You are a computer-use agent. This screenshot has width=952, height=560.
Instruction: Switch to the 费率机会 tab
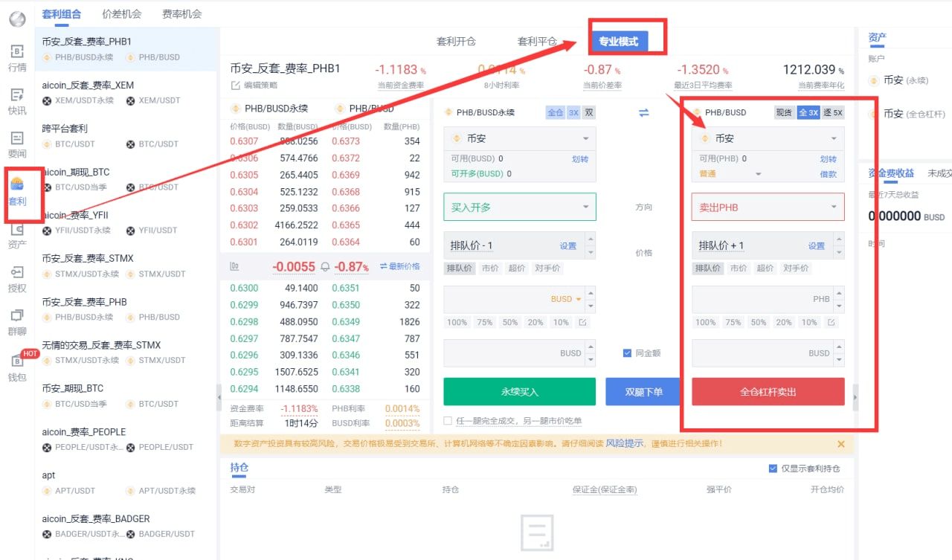click(x=181, y=14)
